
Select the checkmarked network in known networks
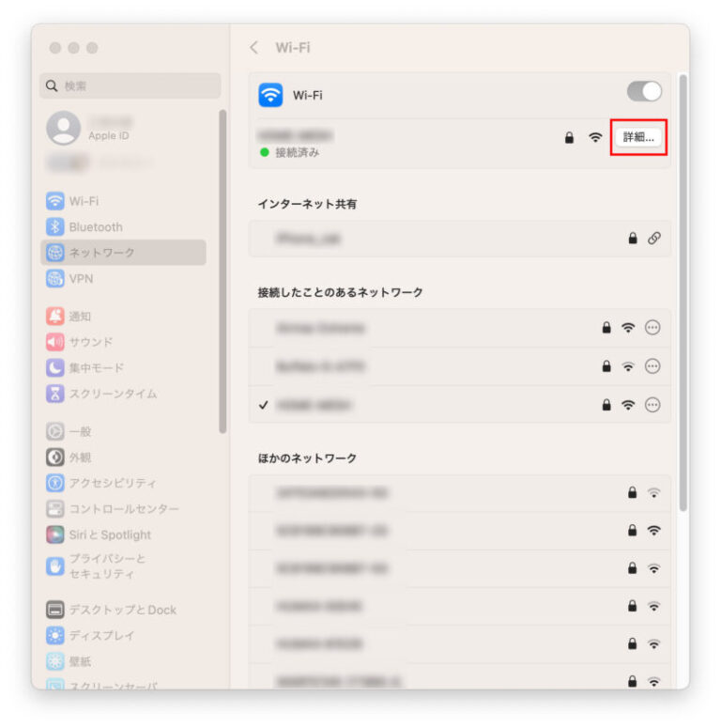click(x=459, y=405)
